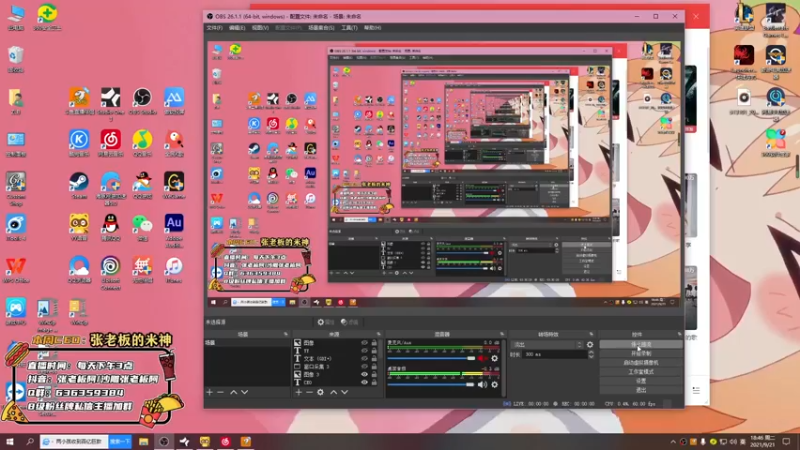
Task: Pop out the 混音器 dock
Action: pyautogui.click(x=502, y=334)
